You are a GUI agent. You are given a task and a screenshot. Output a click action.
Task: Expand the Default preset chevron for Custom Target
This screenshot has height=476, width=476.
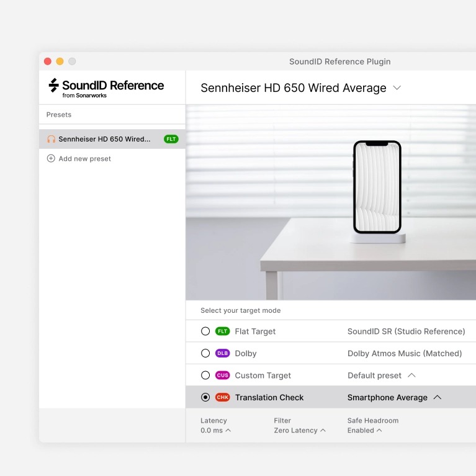pyautogui.click(x=411, y=375)
